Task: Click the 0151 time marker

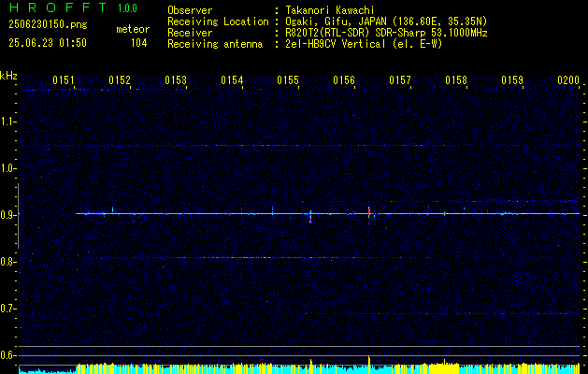Action: pos(64,80)
